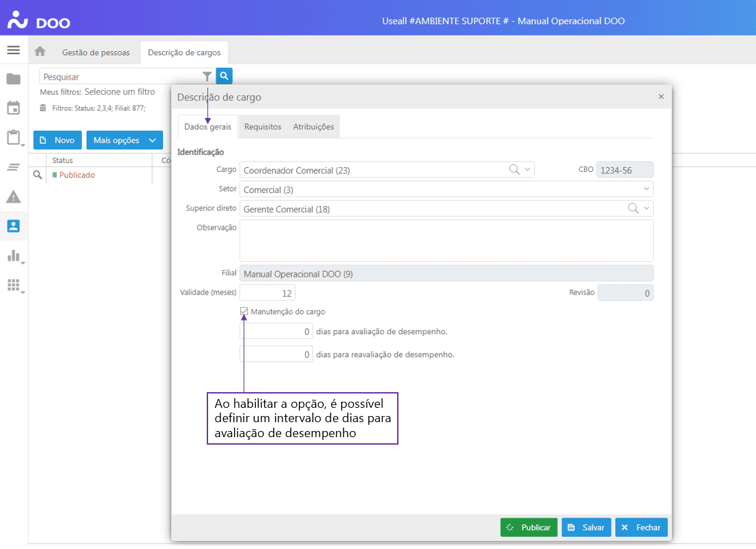Image resolution: width=756 pixels, height=549 pixels.
Task: Click the green Publicar button
Action: [529, 528]
